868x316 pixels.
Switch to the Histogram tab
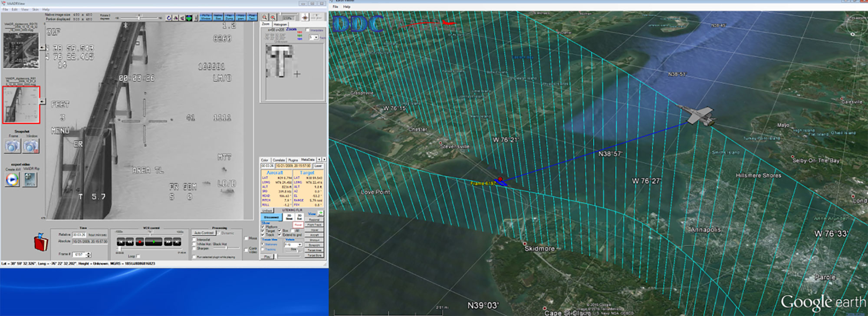click(x=280, y=24)
